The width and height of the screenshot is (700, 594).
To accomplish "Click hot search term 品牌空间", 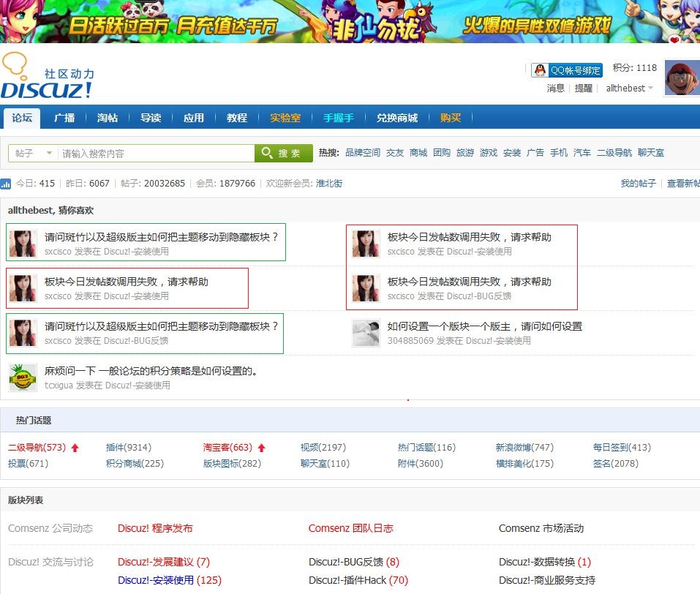I will [x=363, y=153].
